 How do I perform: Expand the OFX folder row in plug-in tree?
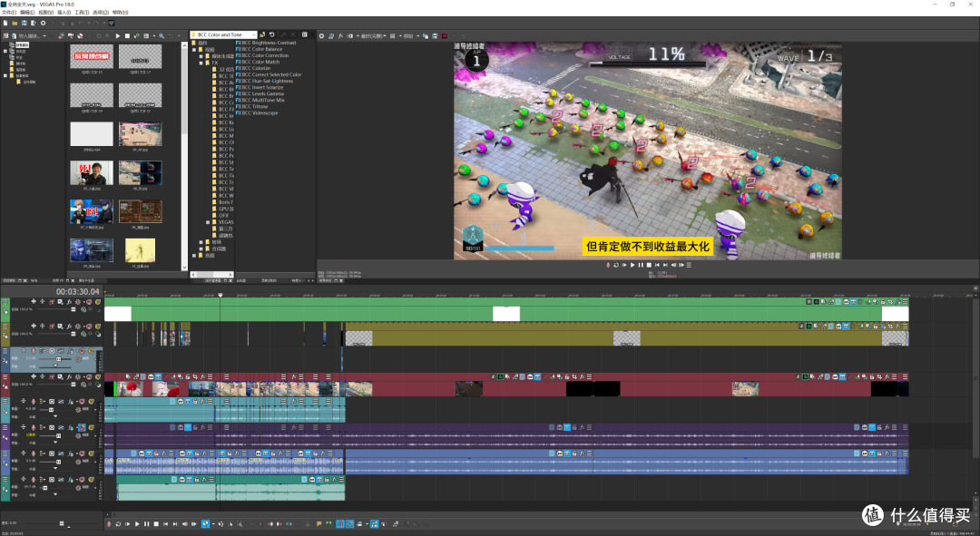tap(223, 216)
